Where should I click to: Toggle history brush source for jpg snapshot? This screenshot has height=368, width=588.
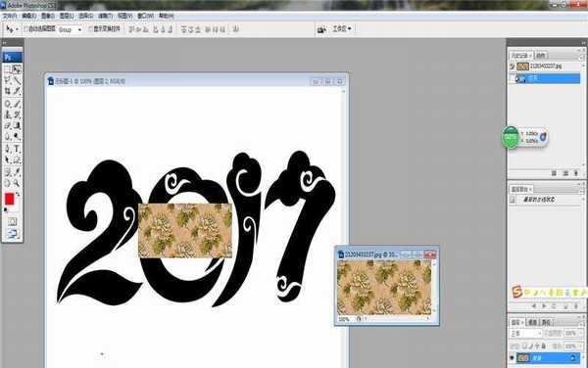pyautogui.click(x=513, y=67)
